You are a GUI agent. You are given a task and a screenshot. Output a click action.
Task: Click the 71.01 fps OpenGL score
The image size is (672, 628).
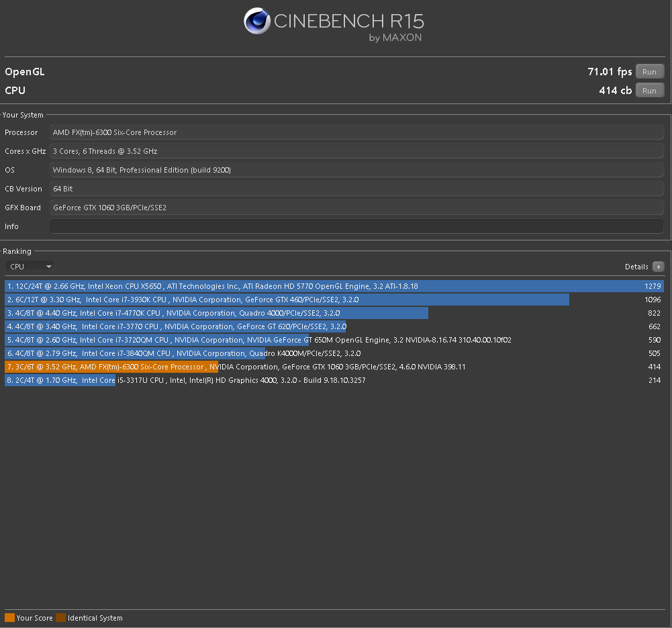(x=610, y=72)
